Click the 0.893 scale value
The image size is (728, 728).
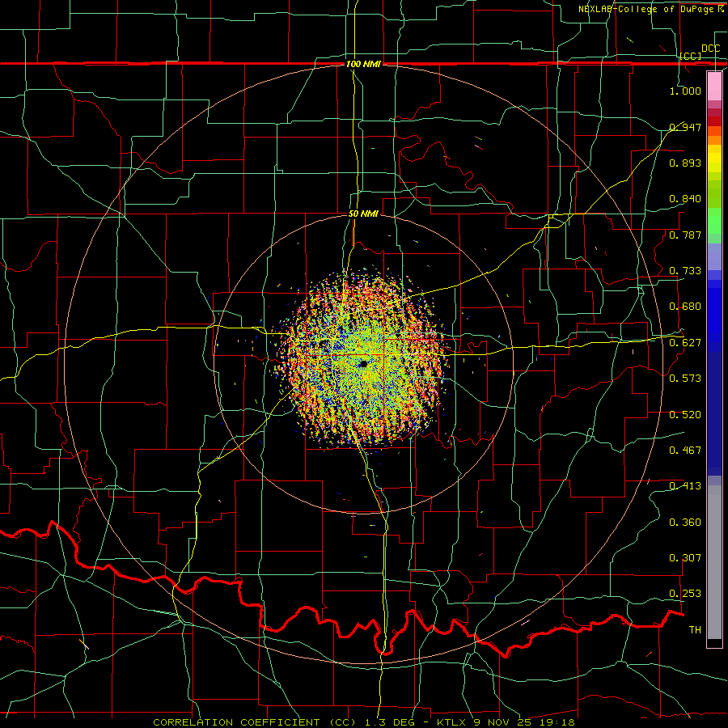click(x=685, y=163)
